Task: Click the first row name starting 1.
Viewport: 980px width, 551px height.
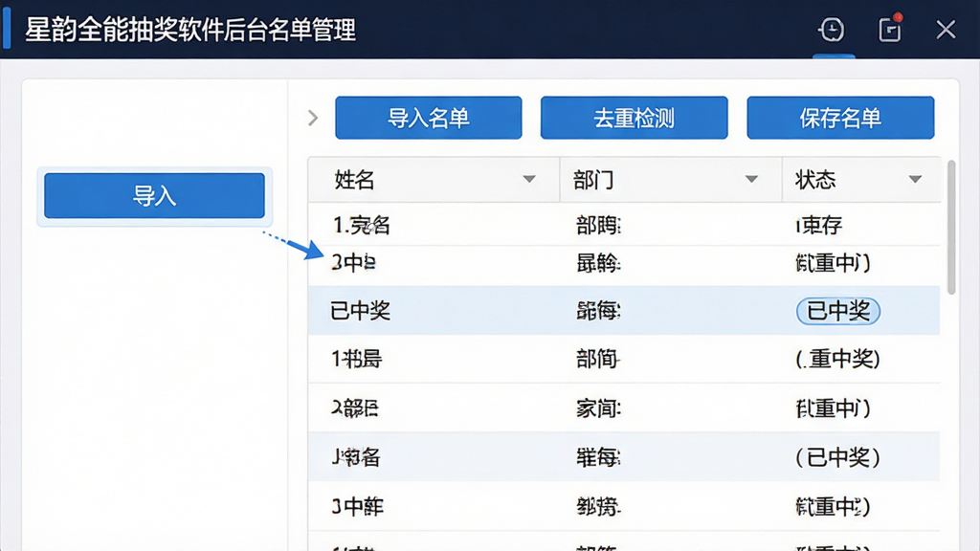Action: [x=361, y=225]
